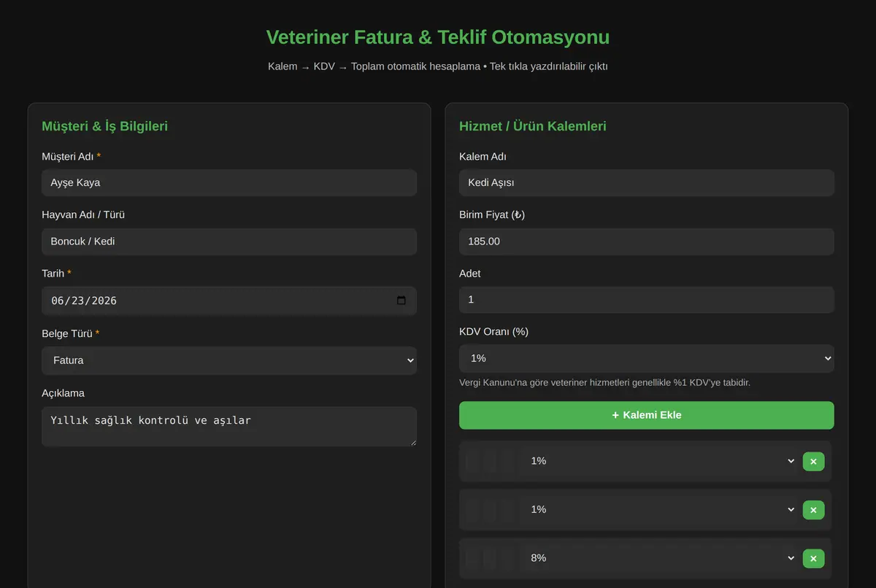Open the Belge Türü dropdown showing Fatura
876x588 pixels.
(229, 360)
